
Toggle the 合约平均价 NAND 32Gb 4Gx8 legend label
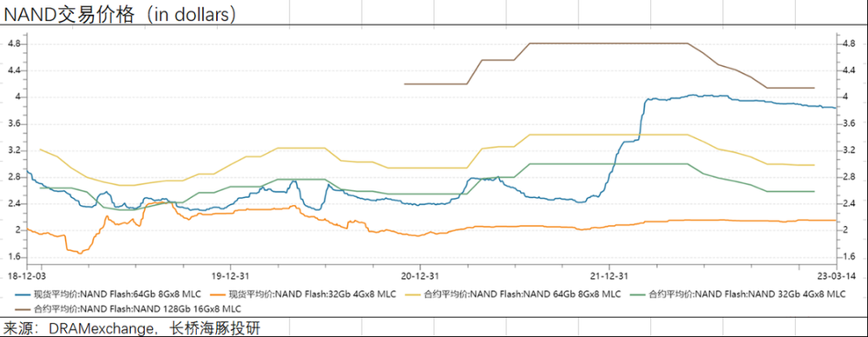(747, 294)
